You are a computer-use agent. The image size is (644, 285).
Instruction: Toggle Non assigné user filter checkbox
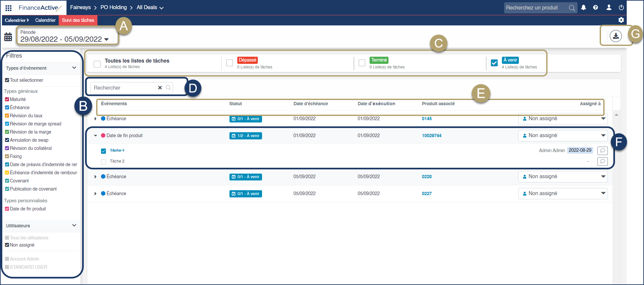pos(7,245)
